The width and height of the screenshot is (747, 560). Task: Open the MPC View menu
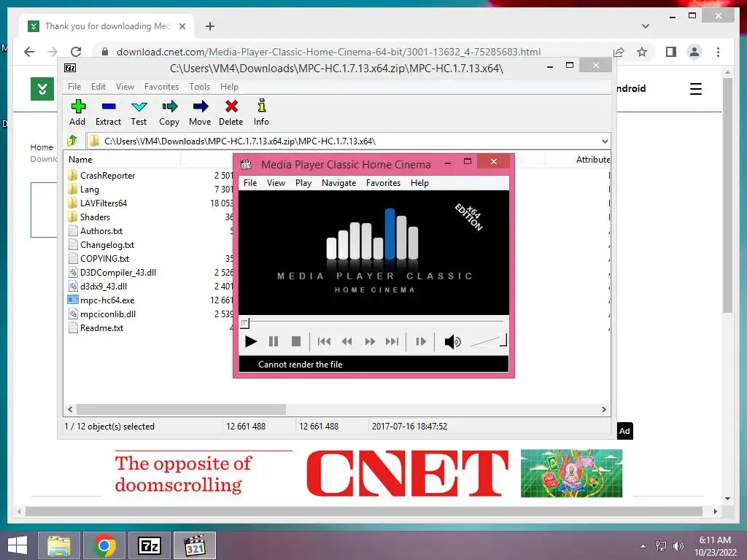(276, 183)
